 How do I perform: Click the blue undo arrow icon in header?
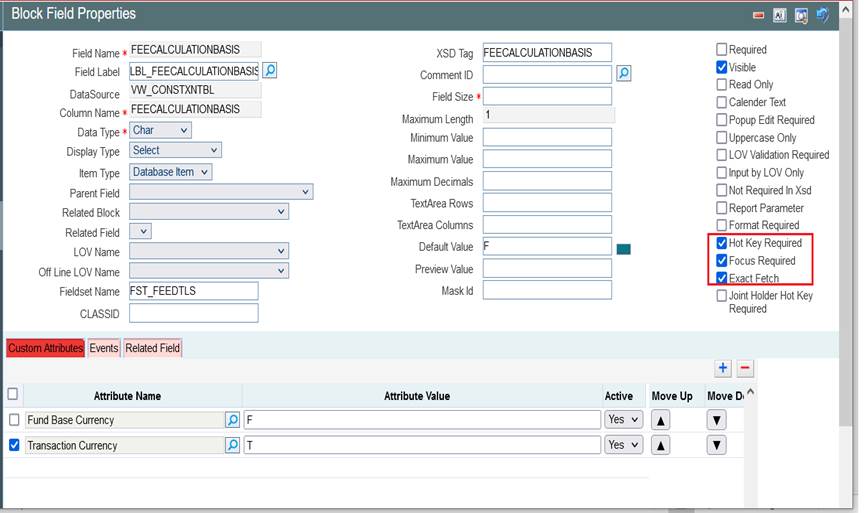tap(822, 15)
